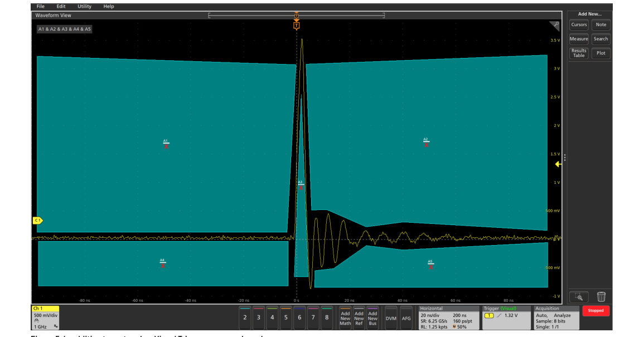Click the A1 & A2 & A3 & A4 & A5 label
Screen dimensions: 644x337
[x=65, y=29]
